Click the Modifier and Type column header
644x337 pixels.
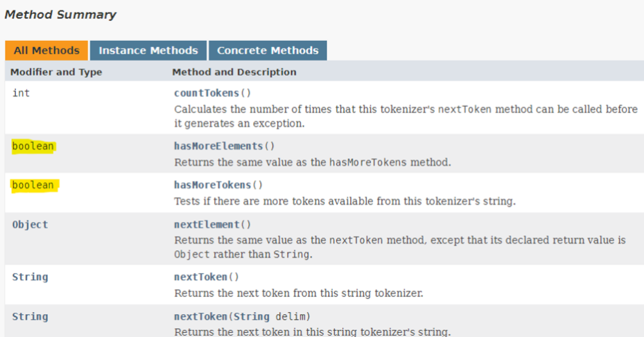(x=56, y=72)
